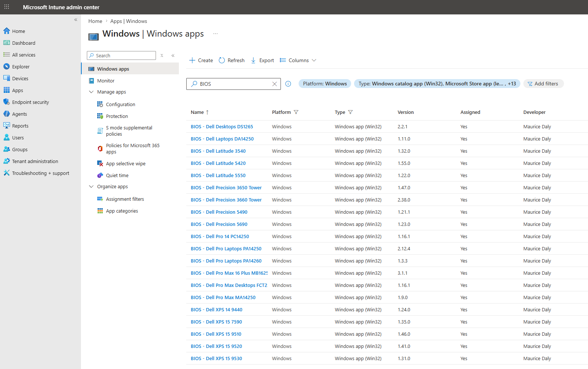This screenshot has width=588, height=369.
Task: Click the Reports icon in sidebar
Action: 7,126
